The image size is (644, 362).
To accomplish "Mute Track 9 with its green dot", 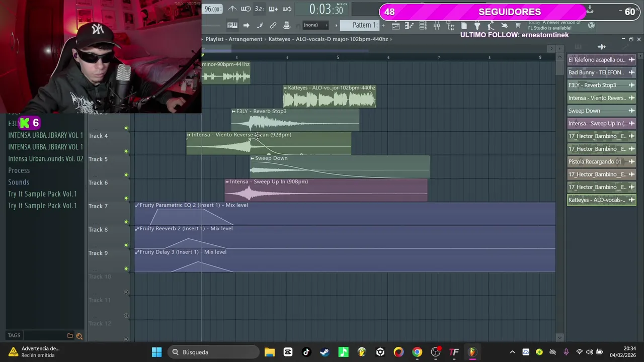I will click(x=126, y=268).
